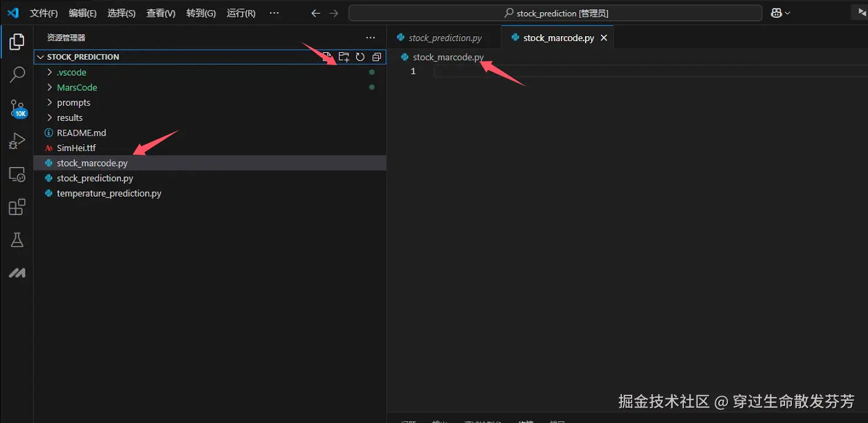This screenshot has width=868, height=423.
Task: Open the Copilot chat icon
Action: pyautogui.click(x=777, y=13)
